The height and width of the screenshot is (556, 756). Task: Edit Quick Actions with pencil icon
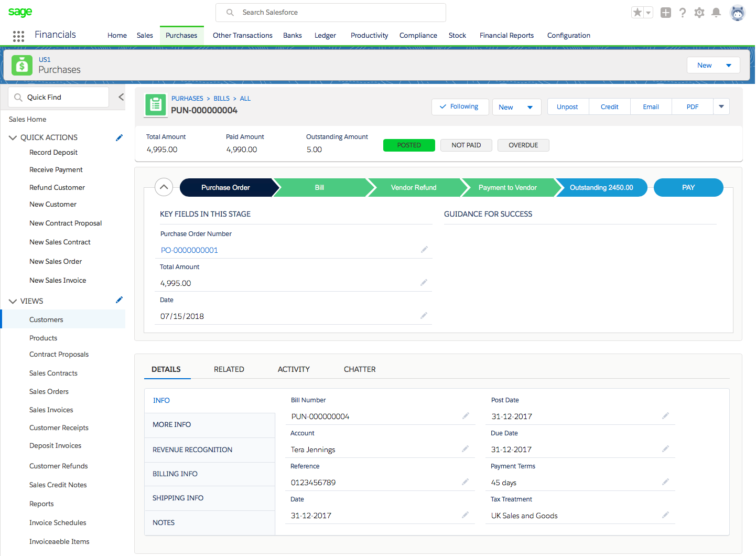pos(119,137)
